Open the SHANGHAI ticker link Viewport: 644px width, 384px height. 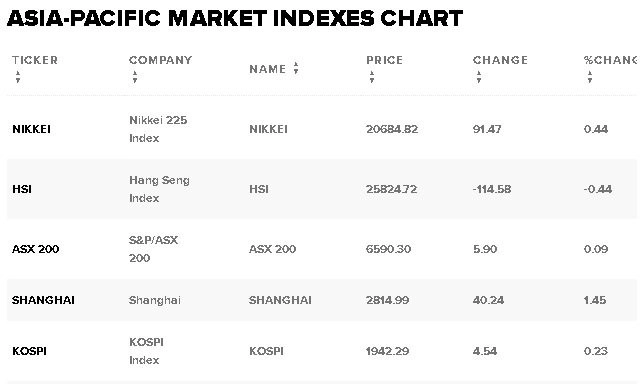click(43, 300)
